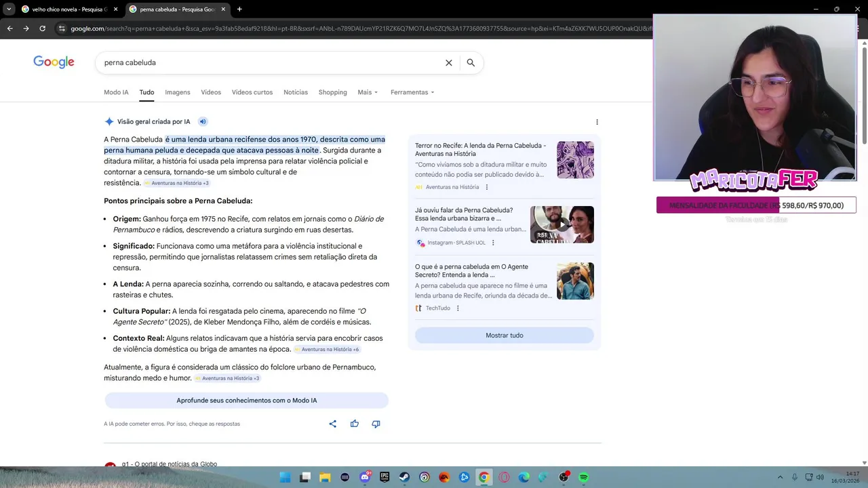868x488 pixels.
Task: Go forward with the browser forward arrow
Action: [x=26, y=28]
